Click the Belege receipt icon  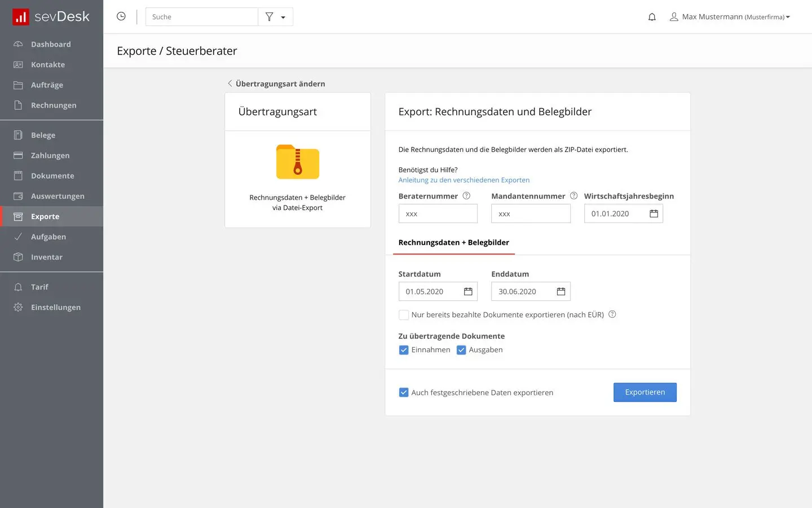(18, 135)
